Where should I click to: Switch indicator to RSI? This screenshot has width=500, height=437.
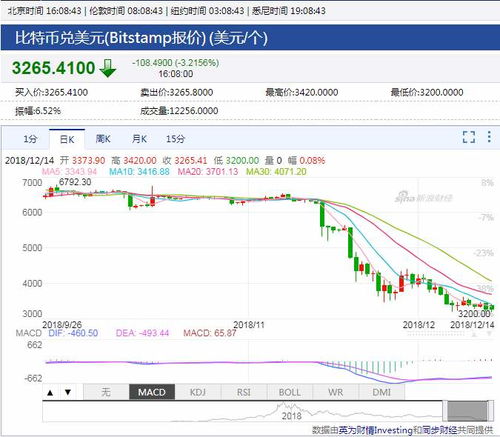244,392
